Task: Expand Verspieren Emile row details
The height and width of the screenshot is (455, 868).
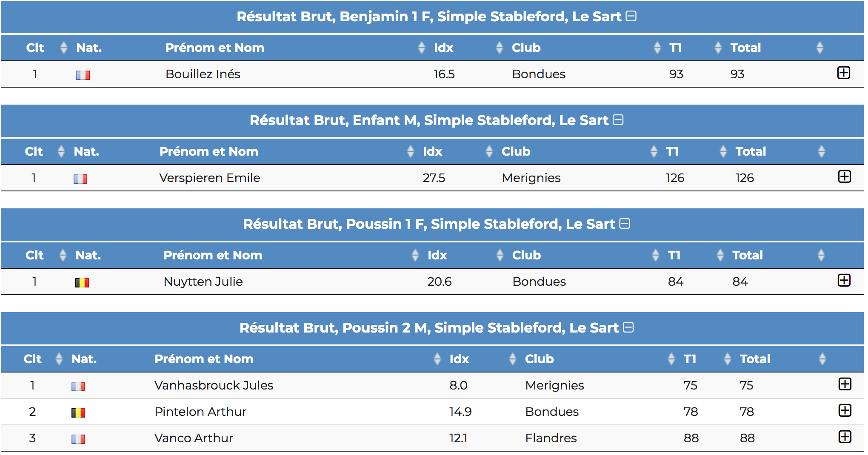Action: (x=844, y=177)
